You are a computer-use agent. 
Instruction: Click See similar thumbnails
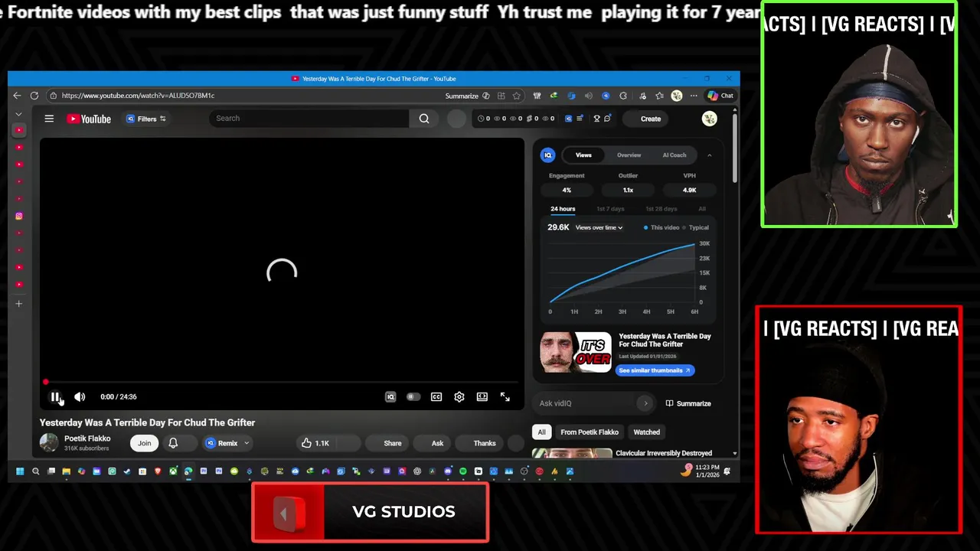(x=655, y=370)
